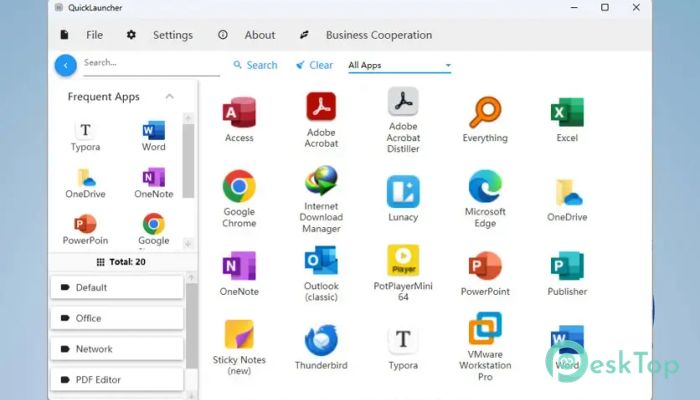700x400 pixels.
Task: Launch Word in Frequent Apps
Action: pyautogui.click(x=154, y=137)
